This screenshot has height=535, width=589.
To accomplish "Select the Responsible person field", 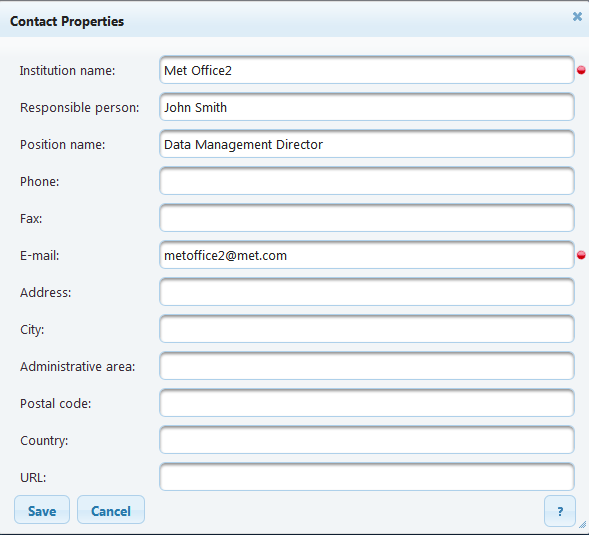I will click(367, 107).
